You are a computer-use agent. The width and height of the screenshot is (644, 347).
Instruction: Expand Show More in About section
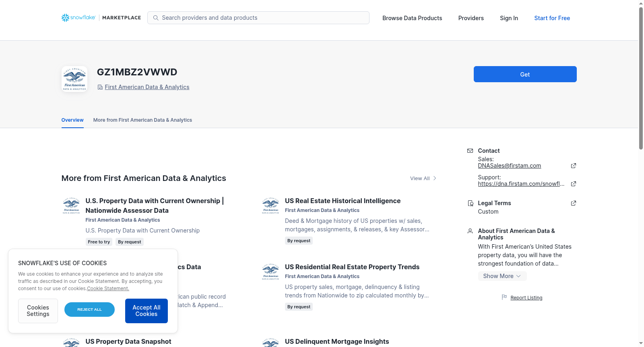[x=502, y=276]
